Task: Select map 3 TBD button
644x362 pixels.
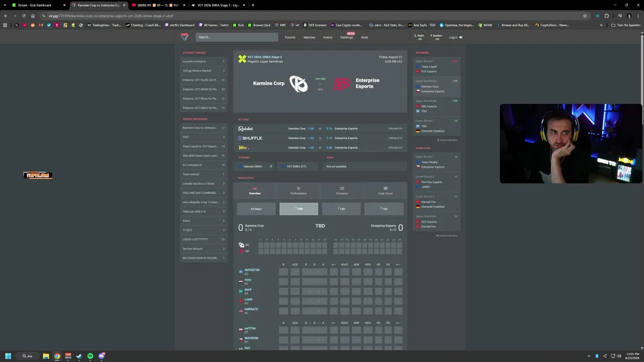Action: (x=384, y=209)
